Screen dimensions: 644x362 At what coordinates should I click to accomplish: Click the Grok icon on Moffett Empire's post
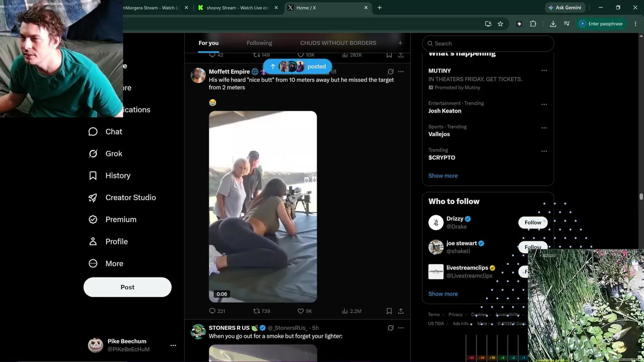[x=390, y=72]
